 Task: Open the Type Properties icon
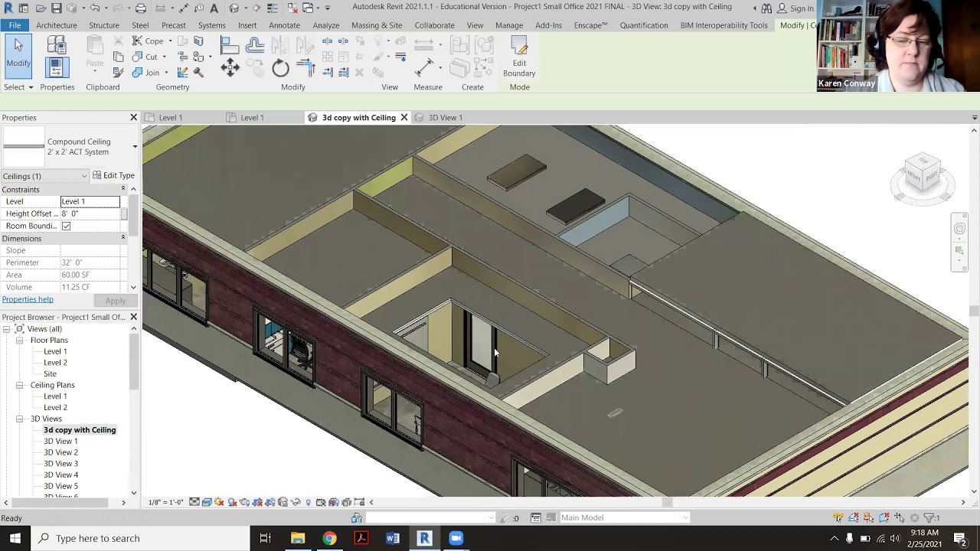coord(56,45)
